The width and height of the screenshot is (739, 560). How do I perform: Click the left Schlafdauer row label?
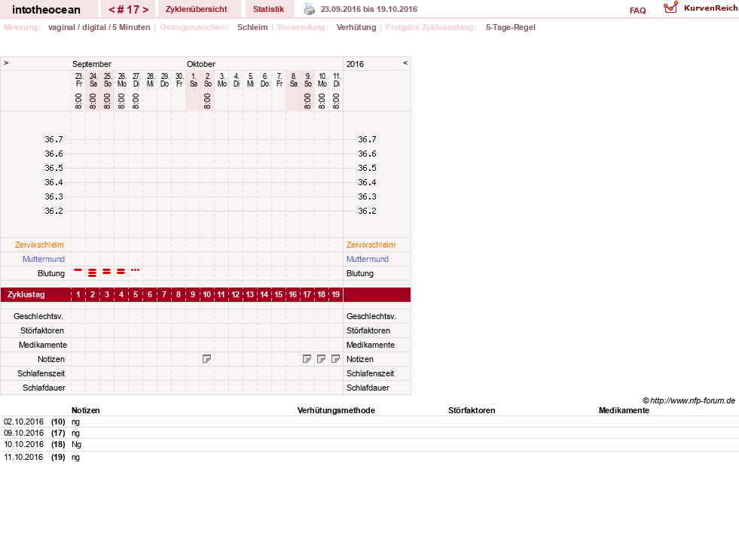tap(44, 388)
